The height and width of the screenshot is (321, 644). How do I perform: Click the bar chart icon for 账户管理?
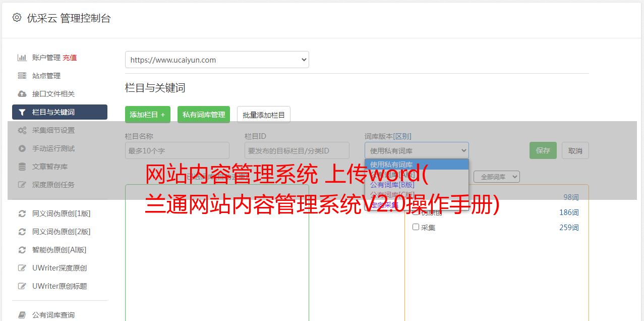pos(22,58)
